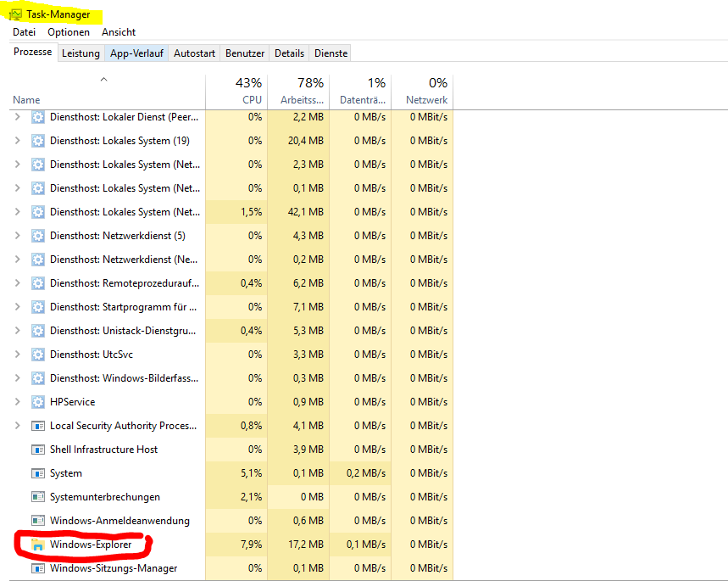Open the Ansicht menu
Screen dimensions: 728x581
tap(119, 32)
